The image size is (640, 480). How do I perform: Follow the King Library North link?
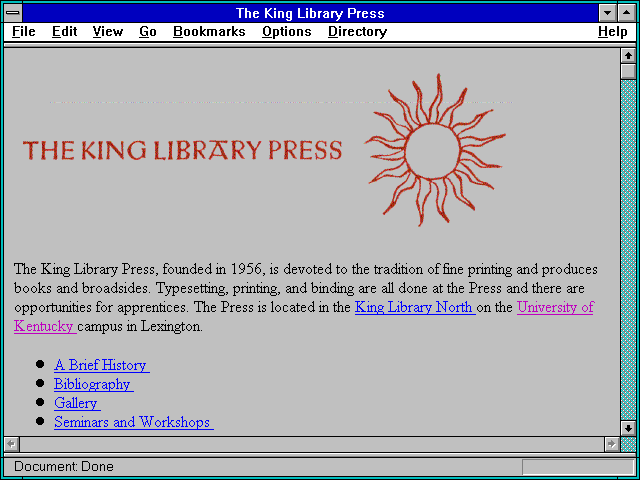(415, 307)
